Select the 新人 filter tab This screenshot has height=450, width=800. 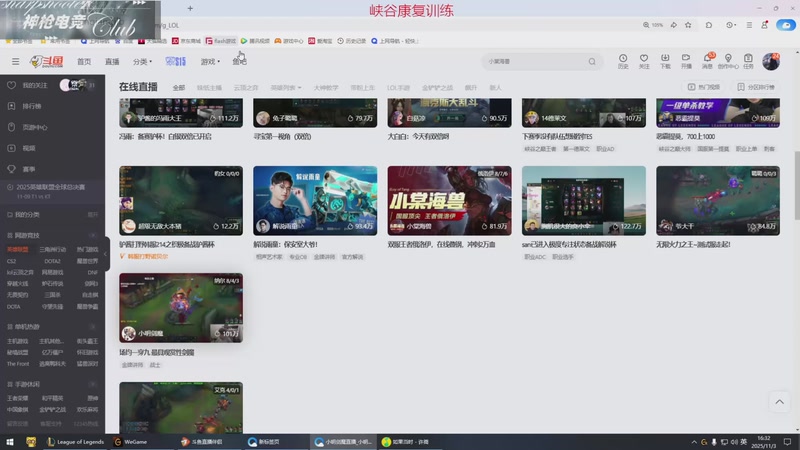pos(495,88)
